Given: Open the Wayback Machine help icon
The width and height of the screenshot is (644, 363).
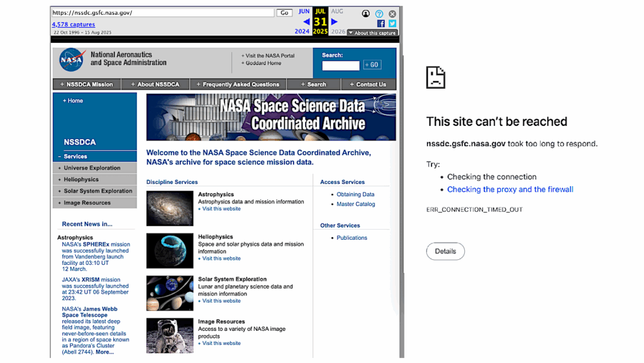Looking at the screenshot, I should (378, 13).
